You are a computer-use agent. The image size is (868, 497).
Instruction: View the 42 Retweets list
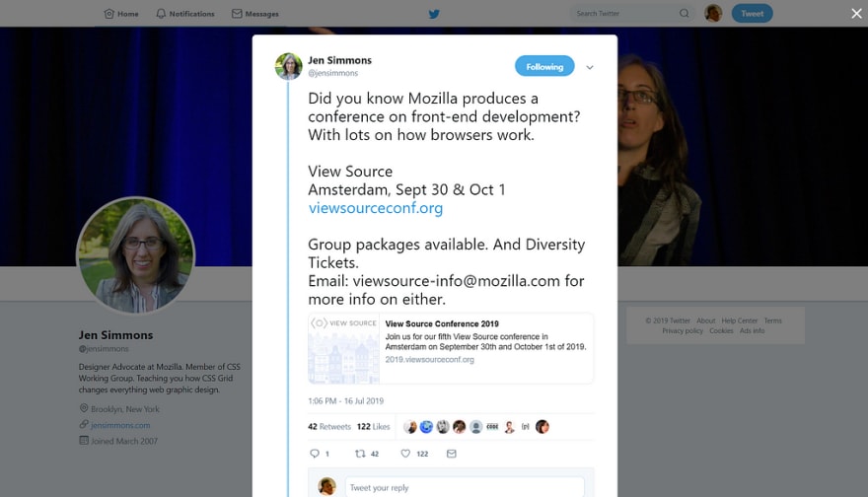click(x=329, y=427)
